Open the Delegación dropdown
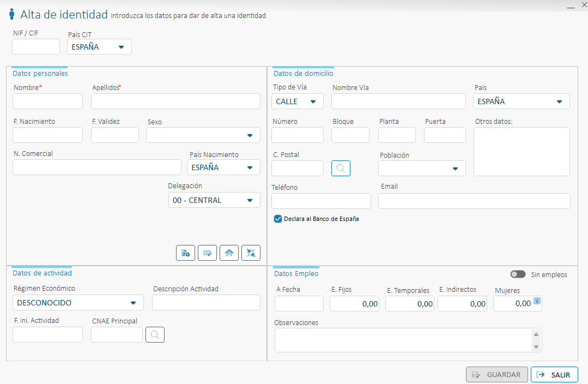The image size is (588, 384). (x=214, y=200)
